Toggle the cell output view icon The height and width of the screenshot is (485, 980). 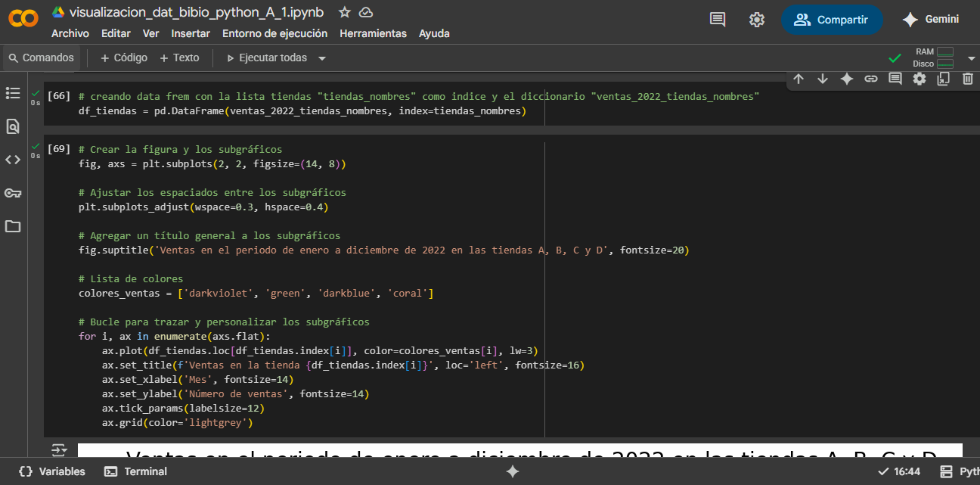[59, 450]
